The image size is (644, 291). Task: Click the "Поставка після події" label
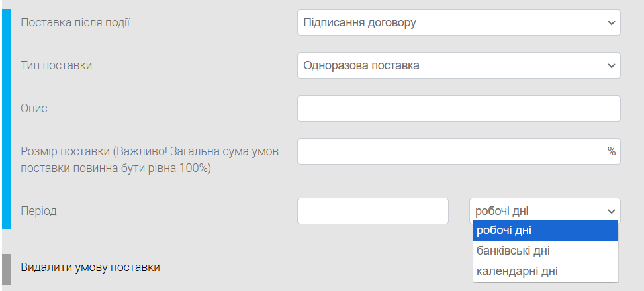pyautogui.click(x=75, y=22)
